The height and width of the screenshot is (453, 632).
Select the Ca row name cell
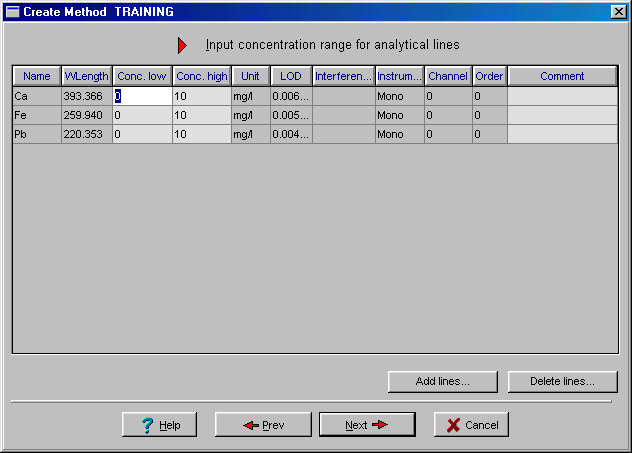point(37,96)
